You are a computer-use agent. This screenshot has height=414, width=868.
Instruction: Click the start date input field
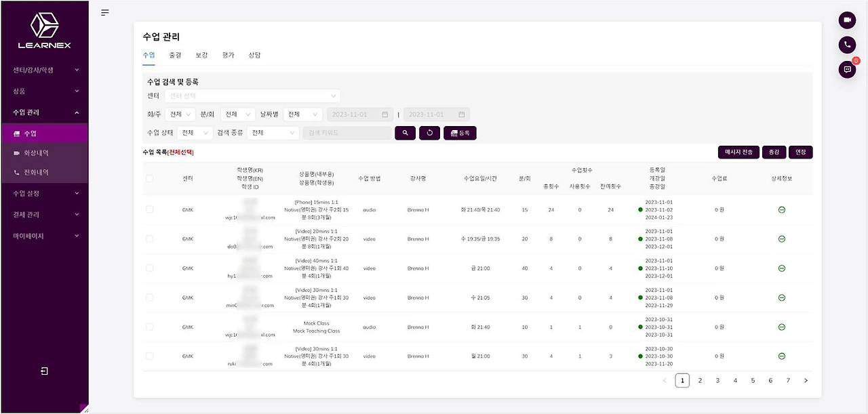[x=359, y=115]
